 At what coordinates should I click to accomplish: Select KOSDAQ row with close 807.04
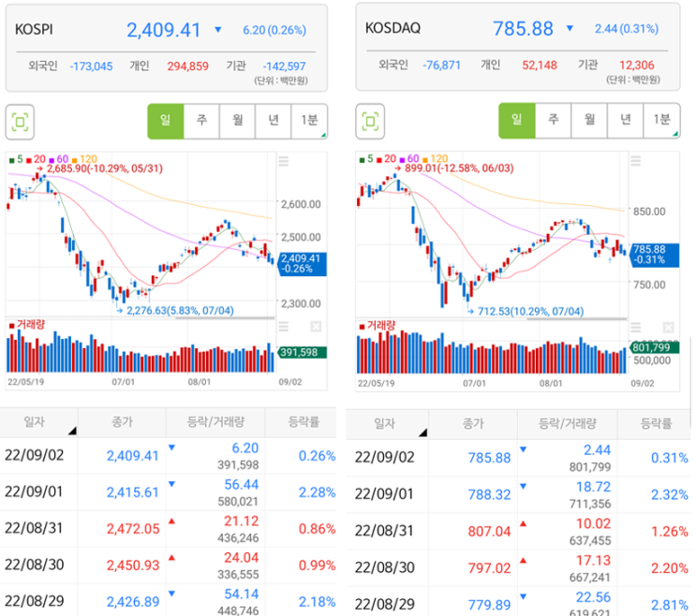(x=518, y=532)
